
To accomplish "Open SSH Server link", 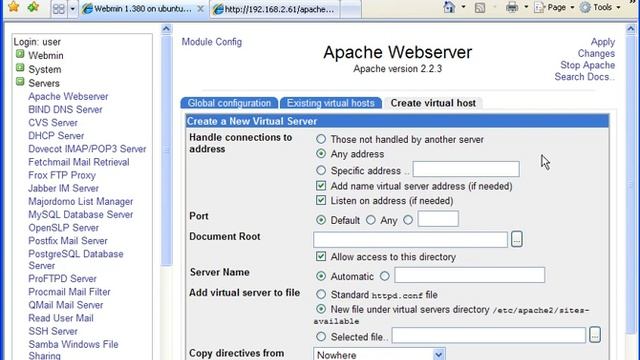I will click(53, 331).
